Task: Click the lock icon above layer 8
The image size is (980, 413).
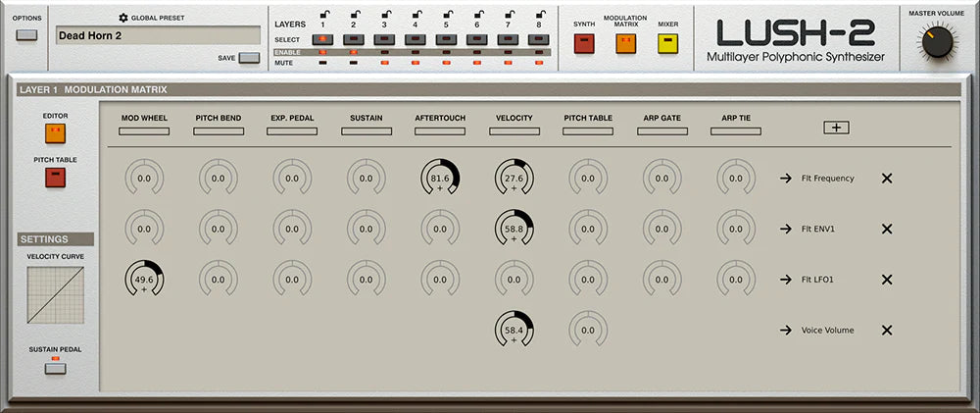Action: [538, 13]
